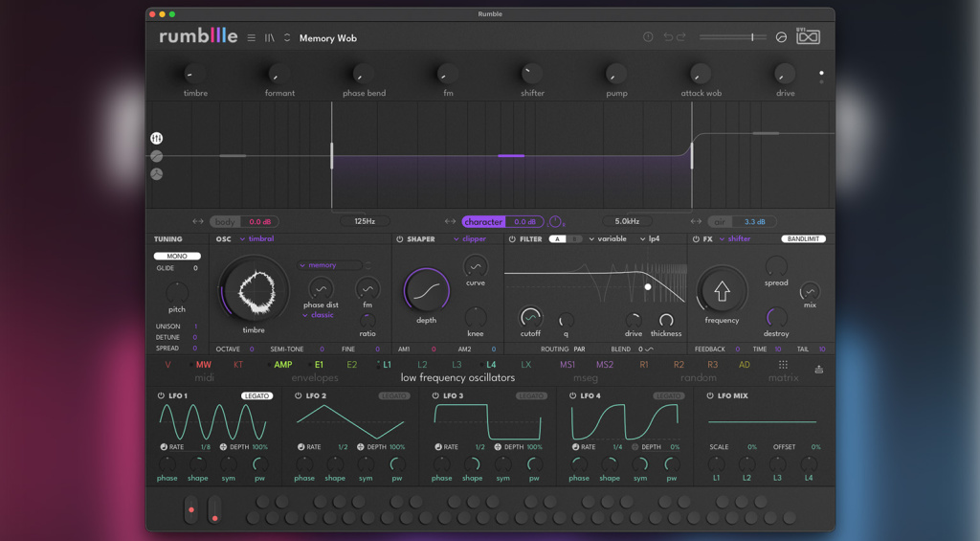The image size is (980, 541).
Task: Click the LFO 1 rate sync clock icon
Action: pos(164,447)
